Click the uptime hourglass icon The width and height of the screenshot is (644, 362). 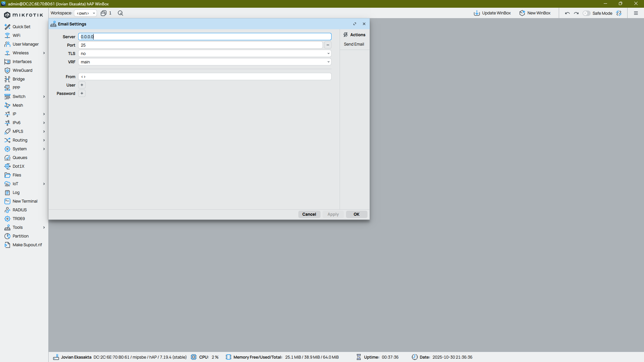pyautogui.click(x=359, y=357)
